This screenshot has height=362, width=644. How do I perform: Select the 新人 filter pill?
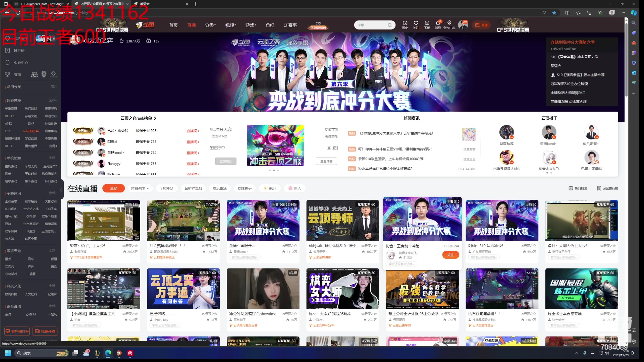(294, 188)
